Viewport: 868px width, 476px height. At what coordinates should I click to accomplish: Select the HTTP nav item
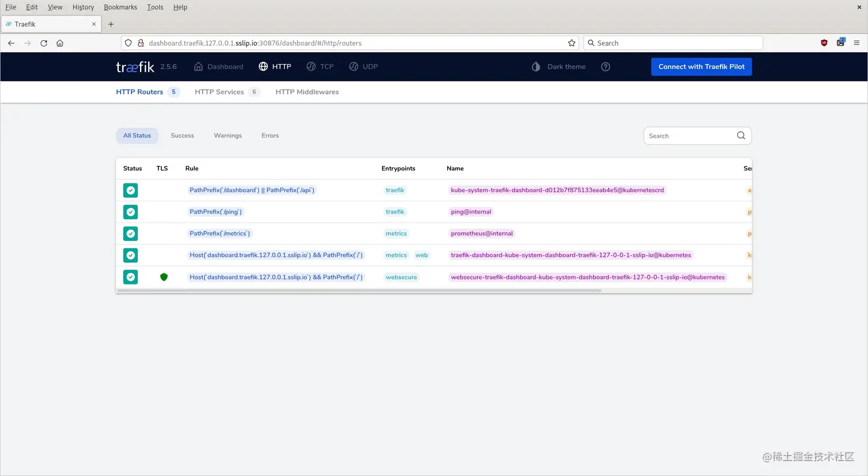pos(275,67)
